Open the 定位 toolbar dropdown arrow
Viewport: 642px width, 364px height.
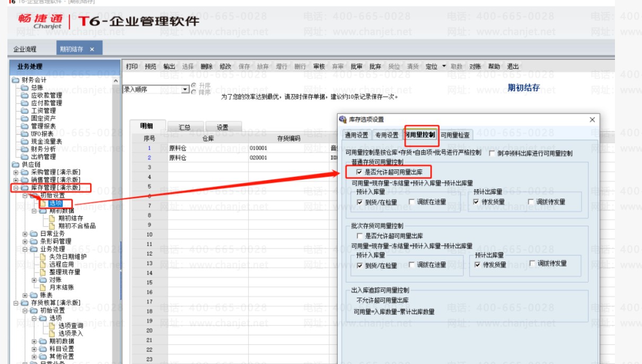pyautogui.click(x=444, y=67)
